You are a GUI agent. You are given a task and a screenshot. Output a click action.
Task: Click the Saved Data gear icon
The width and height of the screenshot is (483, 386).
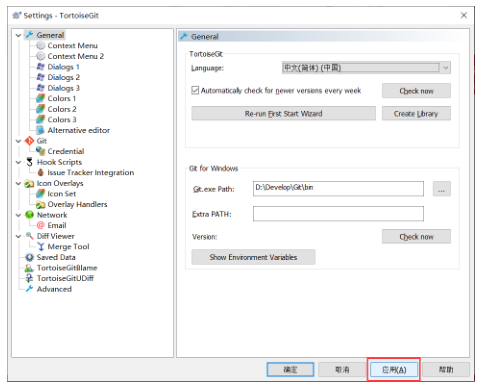point(30,257)
